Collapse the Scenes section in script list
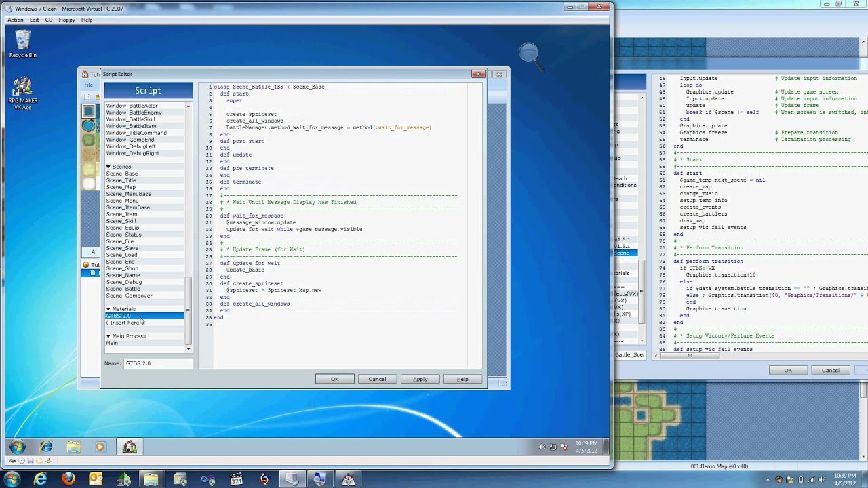This screenshot has height=488, width=868. pyautogui.click(x=108, y=167)
